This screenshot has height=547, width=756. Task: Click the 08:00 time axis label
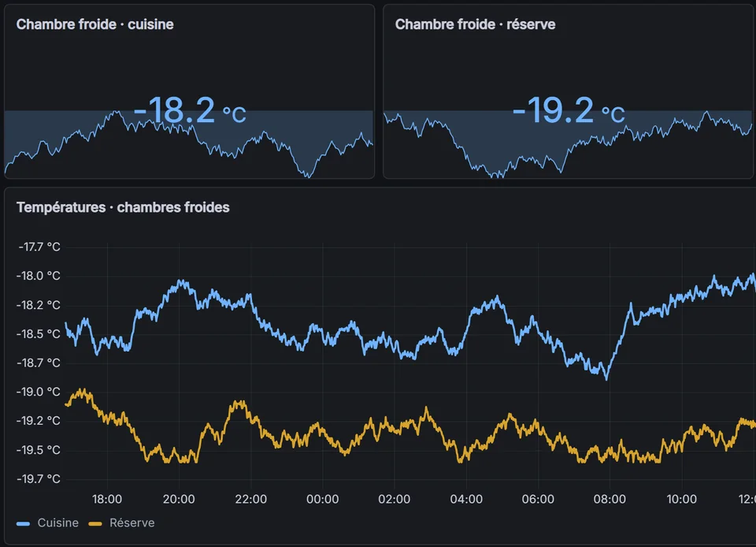610,499
